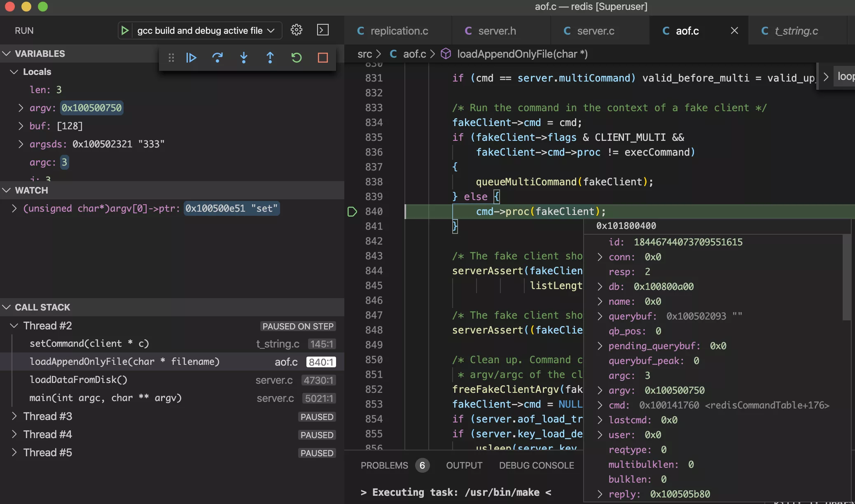This screenshot has height=504, width=855.
Task: Expand the argv local variable
Action: (x=21, y=108)
